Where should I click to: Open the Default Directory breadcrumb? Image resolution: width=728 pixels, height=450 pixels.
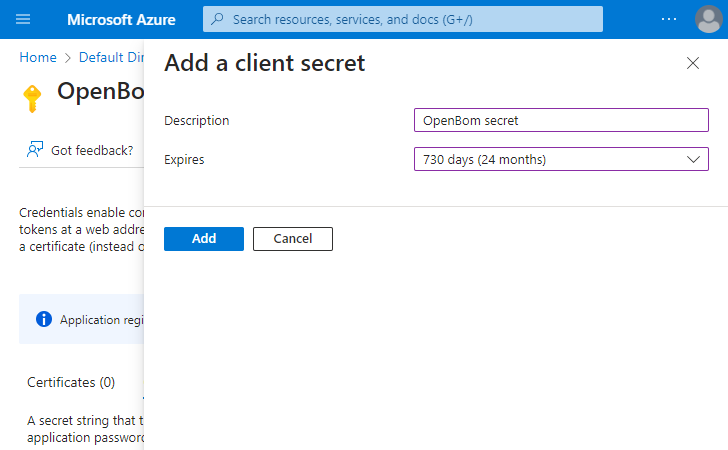(111, 57)
